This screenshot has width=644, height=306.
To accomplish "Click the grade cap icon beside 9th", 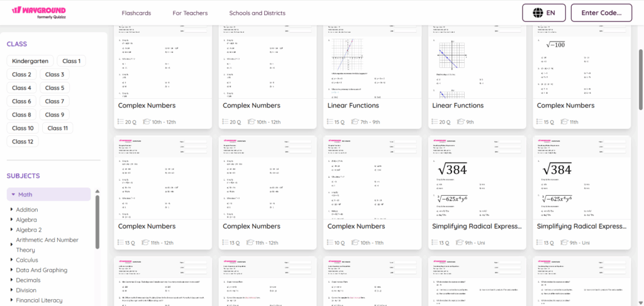I will tap(460, 122).
